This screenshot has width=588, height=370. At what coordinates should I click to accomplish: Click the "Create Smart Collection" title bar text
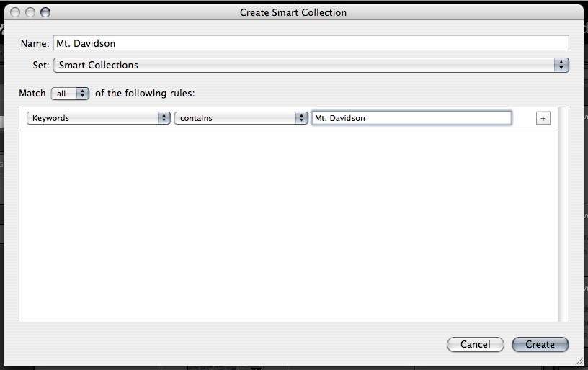pos(293,12)
